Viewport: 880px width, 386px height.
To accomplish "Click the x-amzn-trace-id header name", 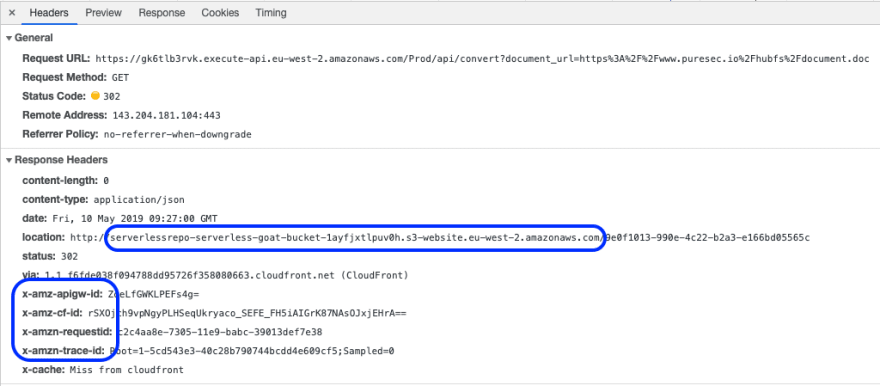I will (x=63, y=351).
